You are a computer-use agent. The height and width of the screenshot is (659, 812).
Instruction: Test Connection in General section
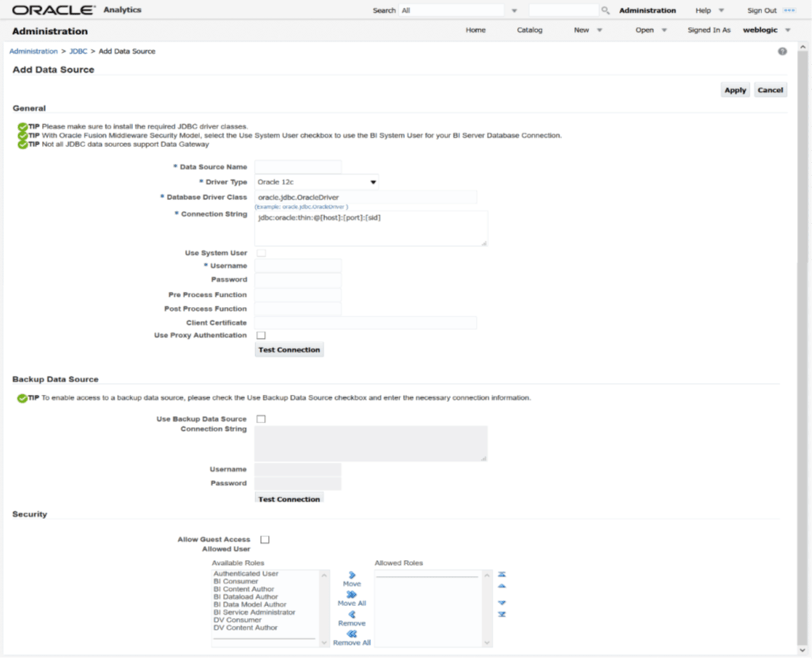289,350
